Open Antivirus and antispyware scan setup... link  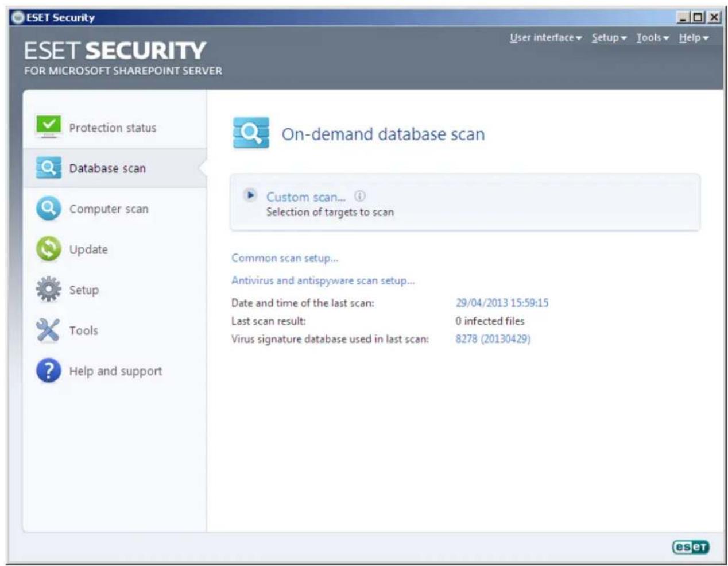click(x=323, y=280)
